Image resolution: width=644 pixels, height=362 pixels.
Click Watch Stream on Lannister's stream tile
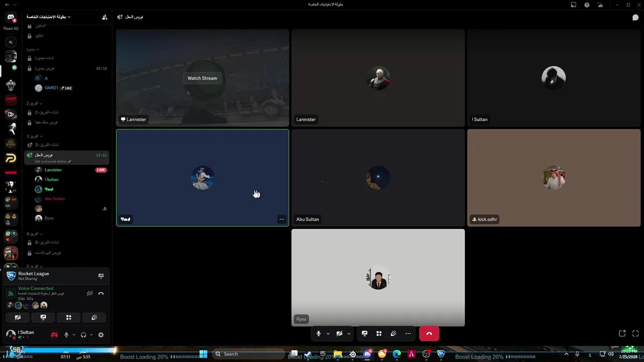pyautogui.click(x=202, y=78)
